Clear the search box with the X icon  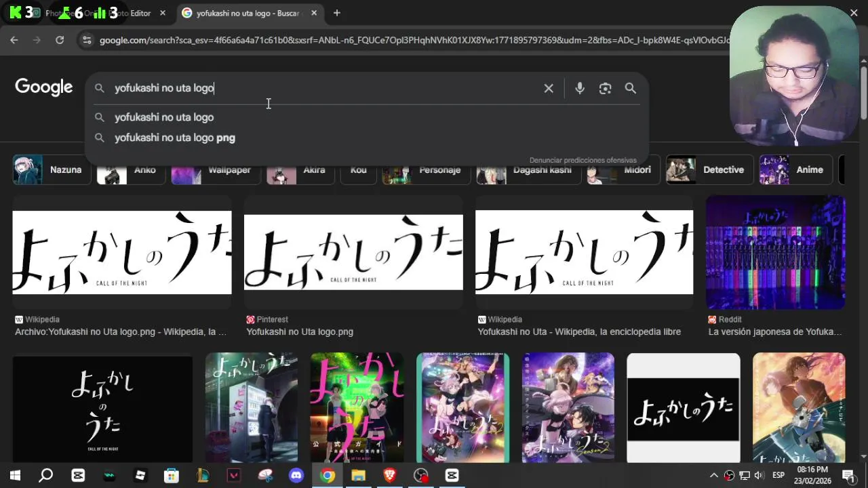549,88
